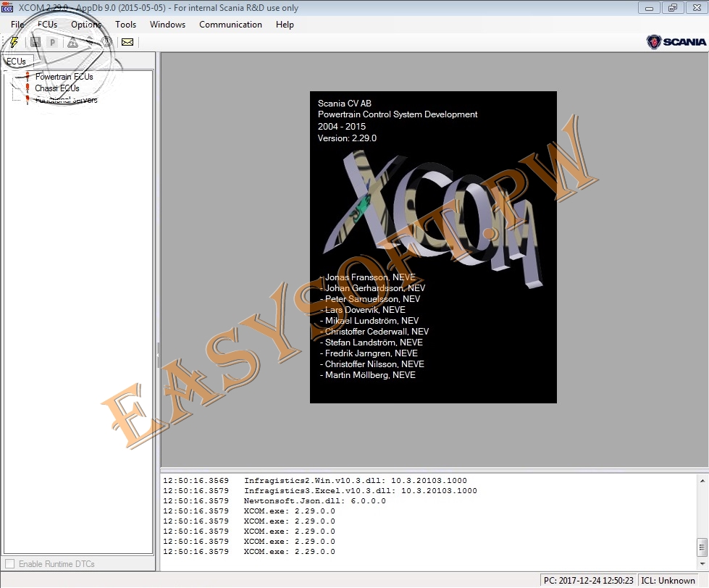Open the Communication menu

[230, 25]
